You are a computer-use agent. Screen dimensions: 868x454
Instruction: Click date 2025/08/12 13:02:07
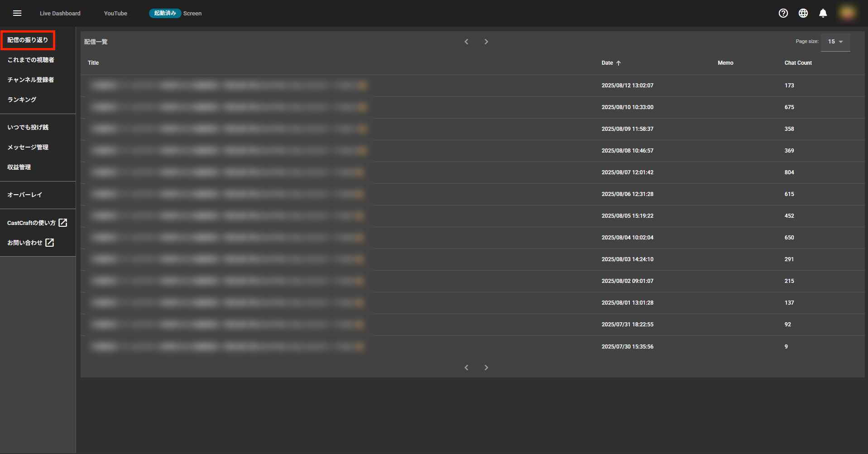point(627,86)
